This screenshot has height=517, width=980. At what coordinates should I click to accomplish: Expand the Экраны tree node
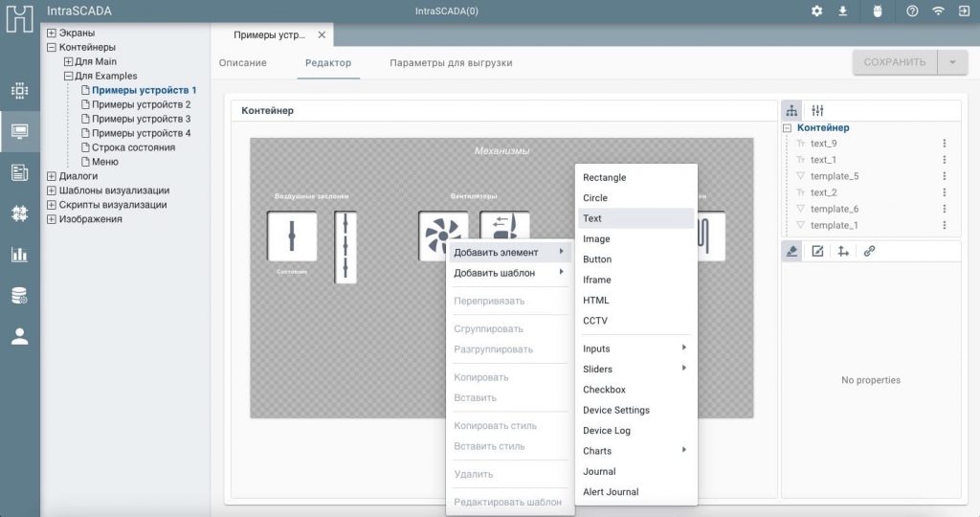52,34
